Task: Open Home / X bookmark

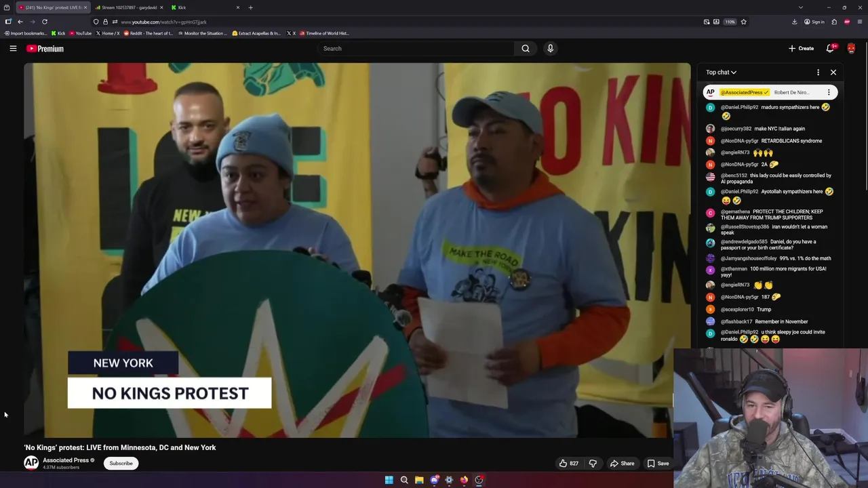Action: tap(108, 33)
